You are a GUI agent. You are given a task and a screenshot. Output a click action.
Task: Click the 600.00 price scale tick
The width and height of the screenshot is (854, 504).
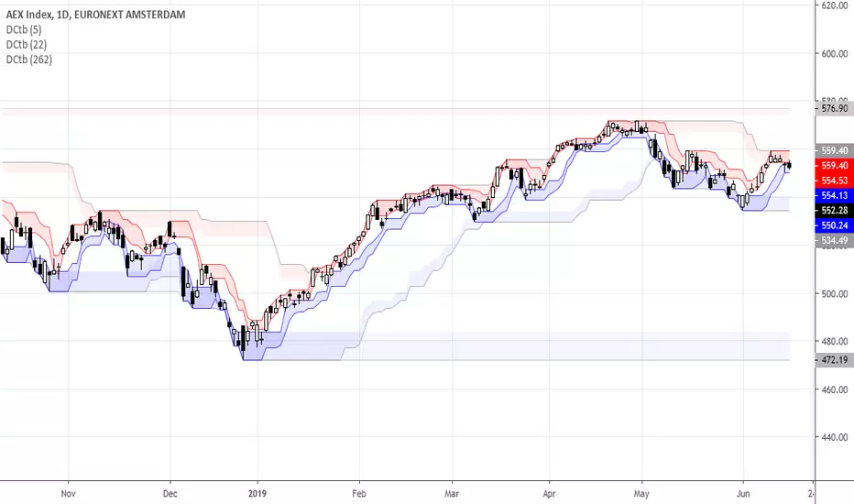(x=835, y=54)
